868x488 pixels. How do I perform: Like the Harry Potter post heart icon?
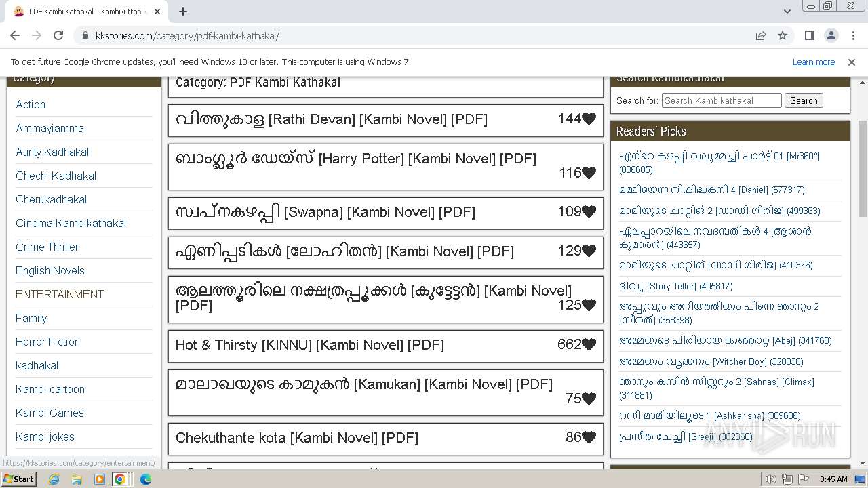pos(589,173)
